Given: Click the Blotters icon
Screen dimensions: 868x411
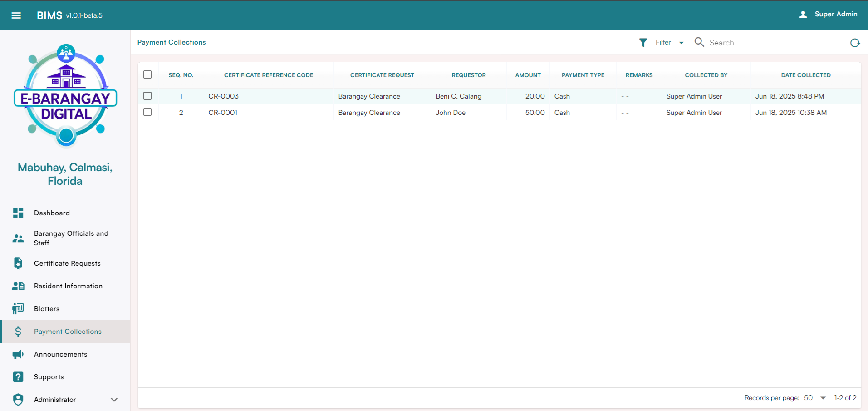Looking at the screenshot, I should pos(18,309).
